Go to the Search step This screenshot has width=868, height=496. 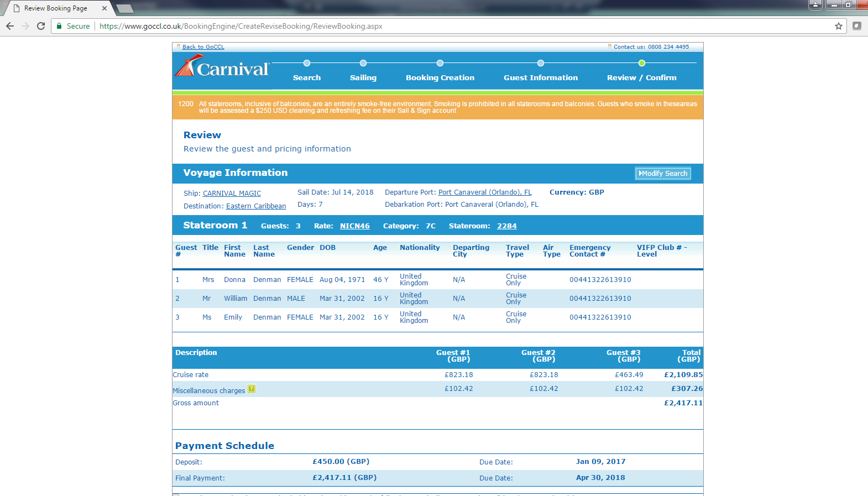307,78
